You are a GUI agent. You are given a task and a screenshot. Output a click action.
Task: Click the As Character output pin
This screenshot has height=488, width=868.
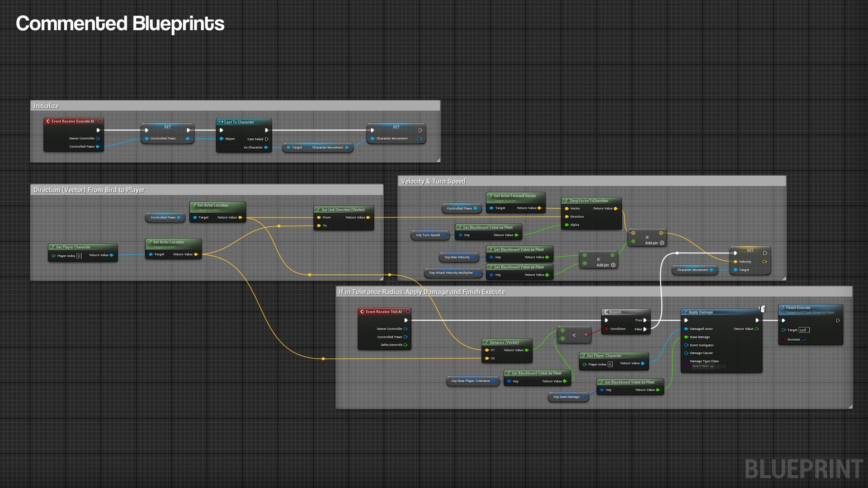(266, 147)
